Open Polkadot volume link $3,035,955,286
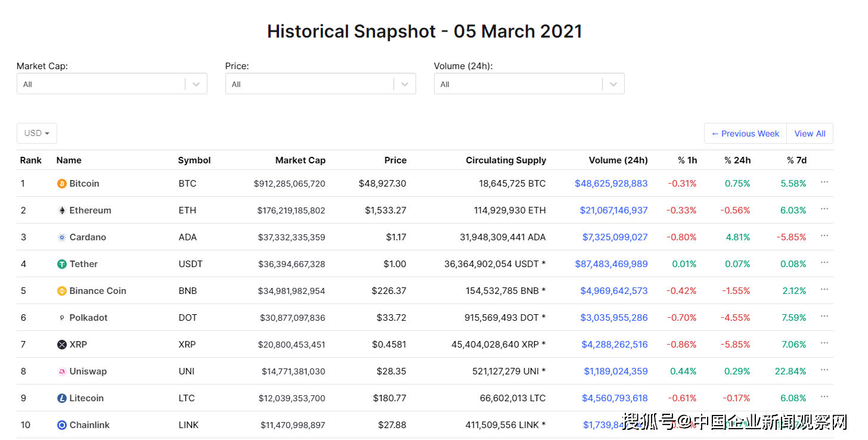This screenshot has width=868, height=440. [614, 318]
